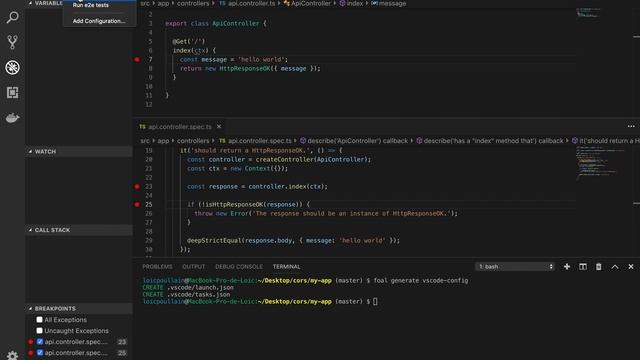Disable the api.controller.spec breakpoint at line 23
The height and width of the screenshot is (360, 640).
coord(40,342)
